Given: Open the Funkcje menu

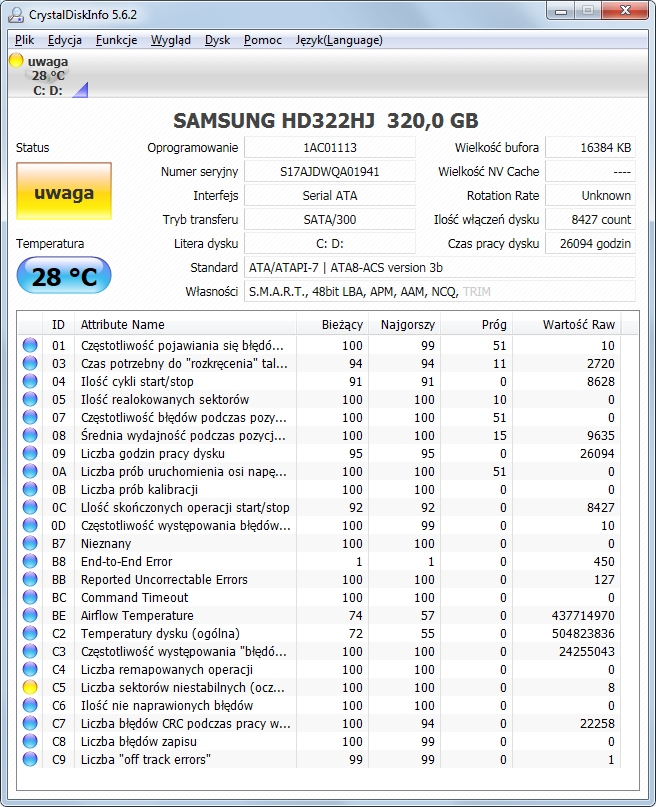Looking at the screenshot, I should pos(116,40).
